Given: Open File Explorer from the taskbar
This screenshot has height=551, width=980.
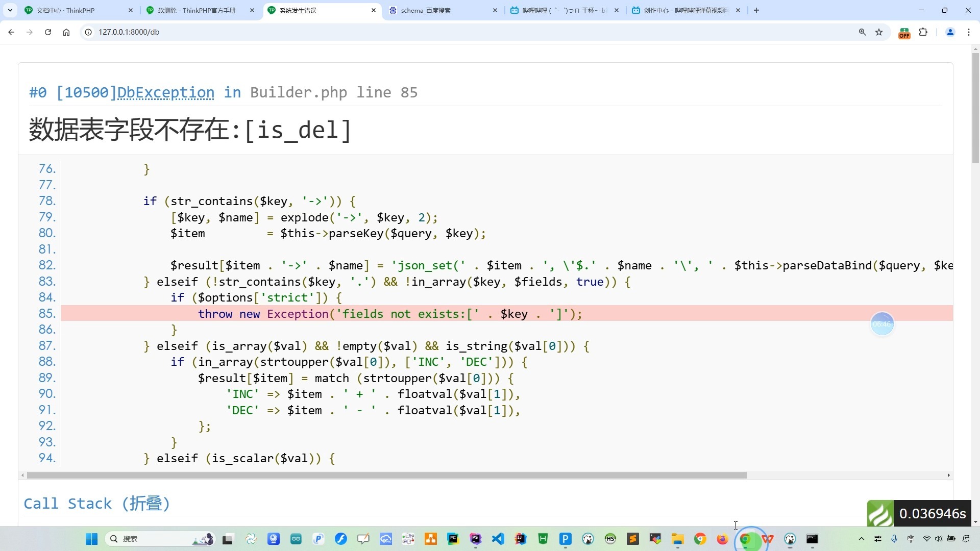Looking at the screenshot, I should 678,539.
